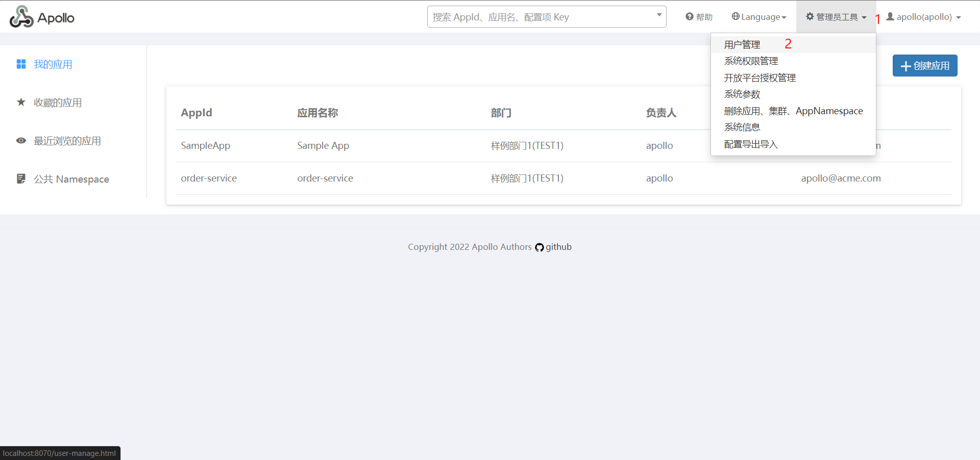Screen dimensions: 980x460
Task: Select 系统参数 menu item
Action: [x=742, y=94]
